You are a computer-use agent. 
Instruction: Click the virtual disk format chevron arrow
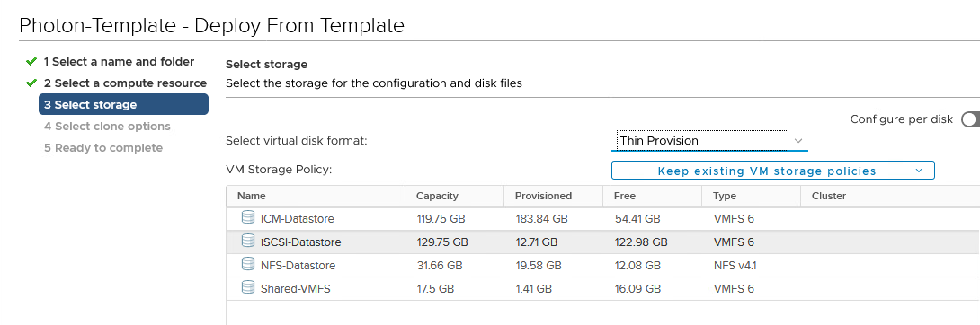798,141
